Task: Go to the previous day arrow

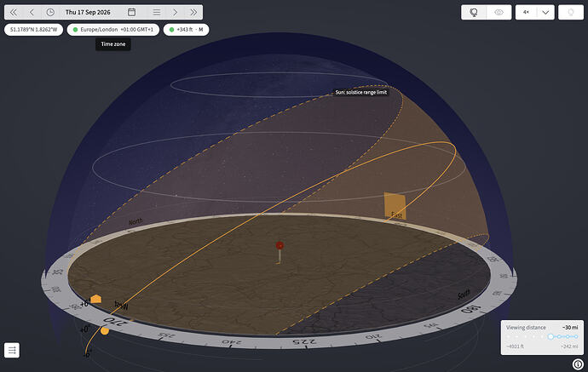Action: point(32,13)
